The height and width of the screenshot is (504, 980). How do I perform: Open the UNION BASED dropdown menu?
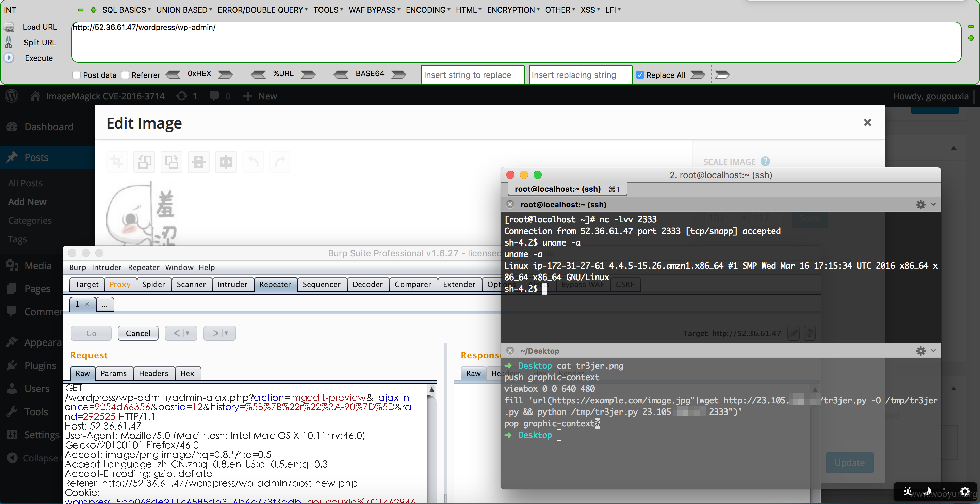184,10
